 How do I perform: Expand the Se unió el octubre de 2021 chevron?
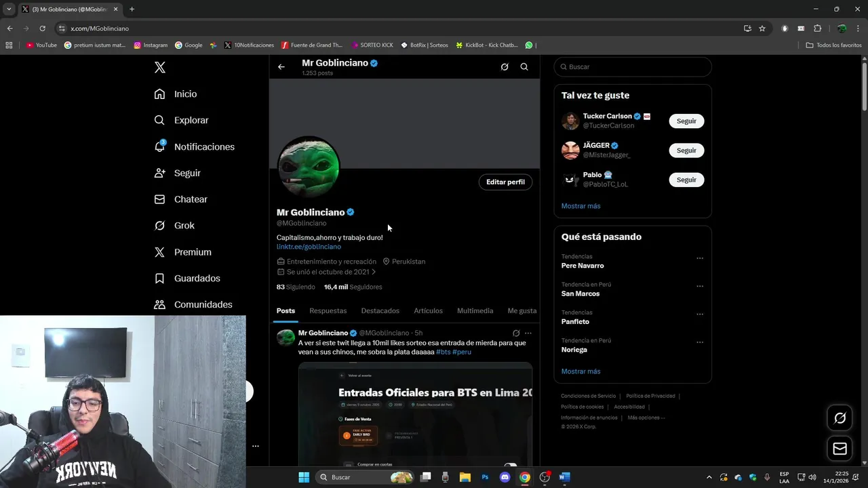pyautogui.click(x=374, y=272)
